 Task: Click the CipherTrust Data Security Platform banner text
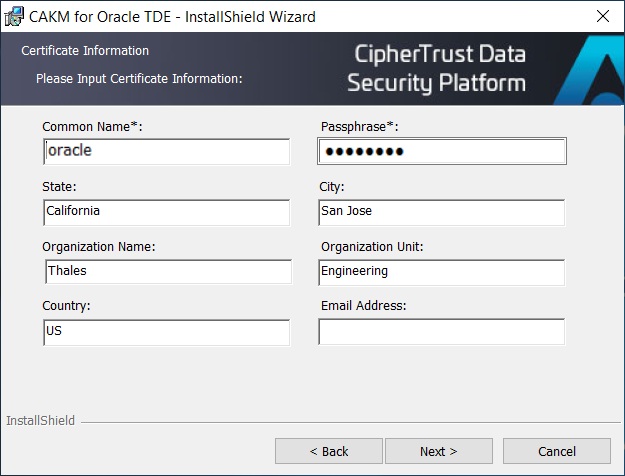point(437,69)
